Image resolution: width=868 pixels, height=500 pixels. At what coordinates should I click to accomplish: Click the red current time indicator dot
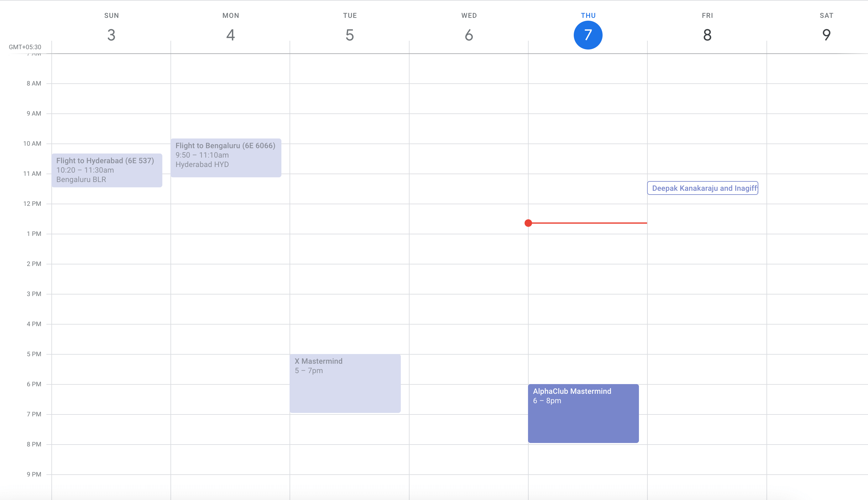[528, 223]
